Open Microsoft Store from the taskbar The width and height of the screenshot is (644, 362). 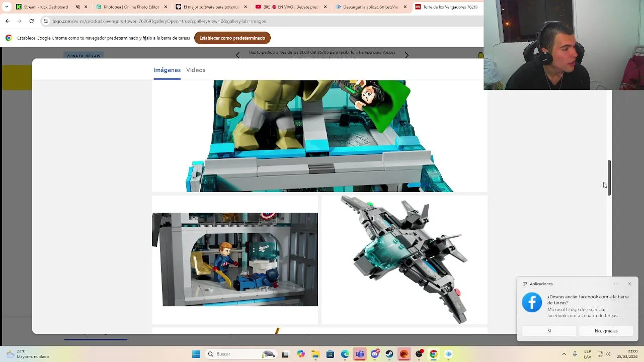pos(330,354)
